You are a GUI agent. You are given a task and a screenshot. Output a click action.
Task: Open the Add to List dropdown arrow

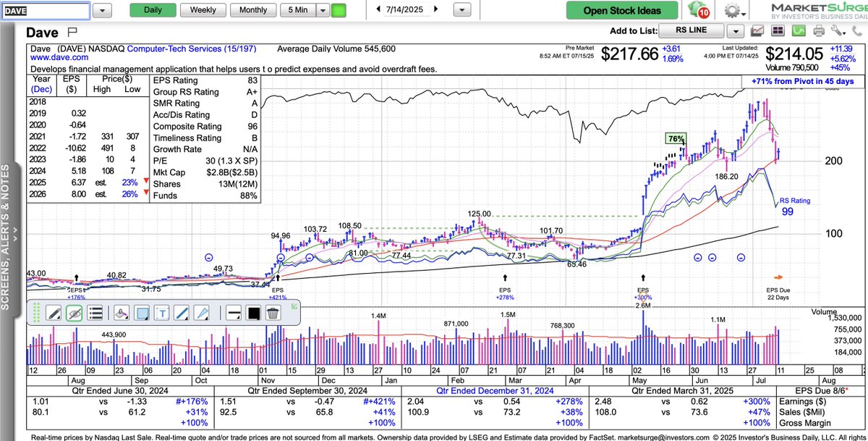(736, 31)
